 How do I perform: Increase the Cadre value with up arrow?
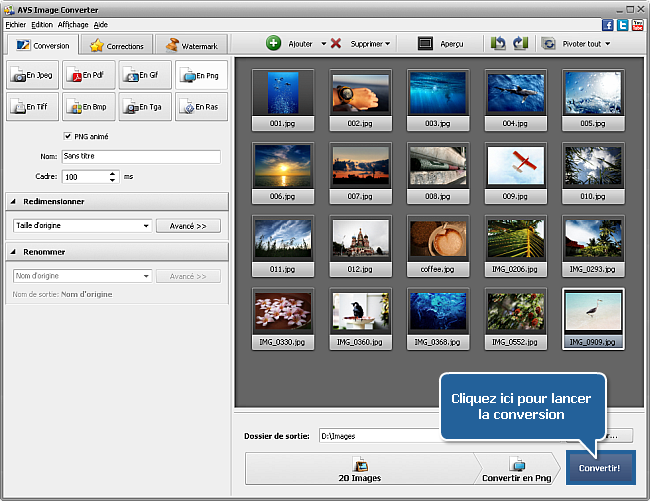tap(112, 172)
